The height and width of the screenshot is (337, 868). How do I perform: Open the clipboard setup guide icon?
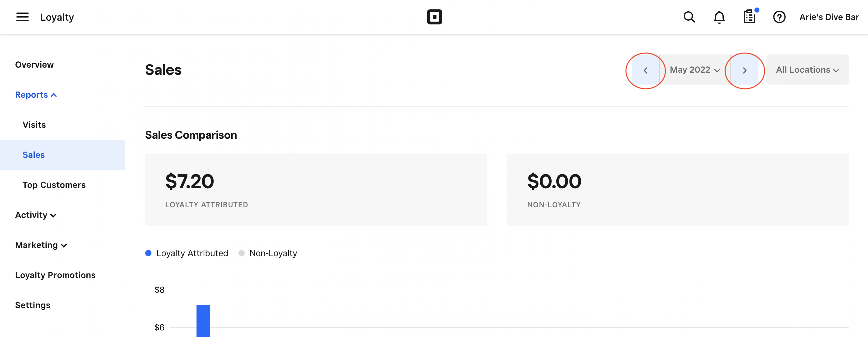tap(749, 17)
